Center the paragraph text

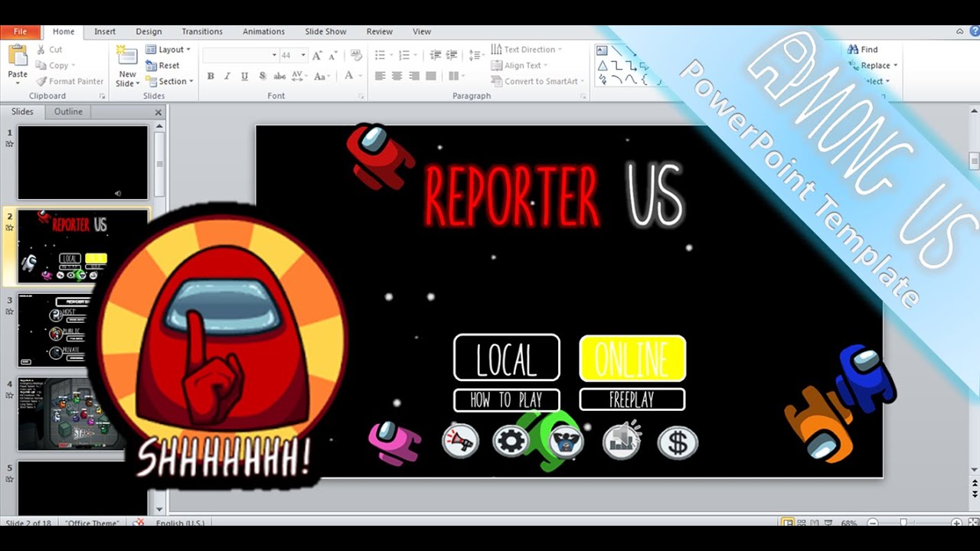397,77
